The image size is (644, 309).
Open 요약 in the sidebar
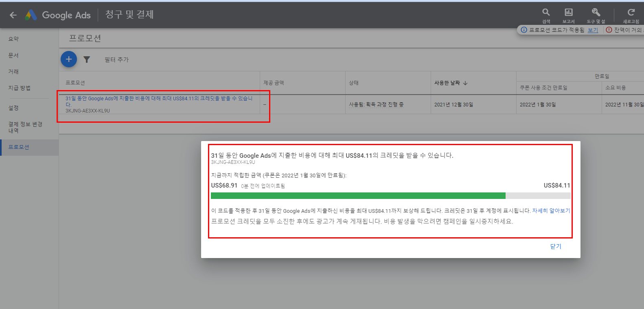coord(13,39)
